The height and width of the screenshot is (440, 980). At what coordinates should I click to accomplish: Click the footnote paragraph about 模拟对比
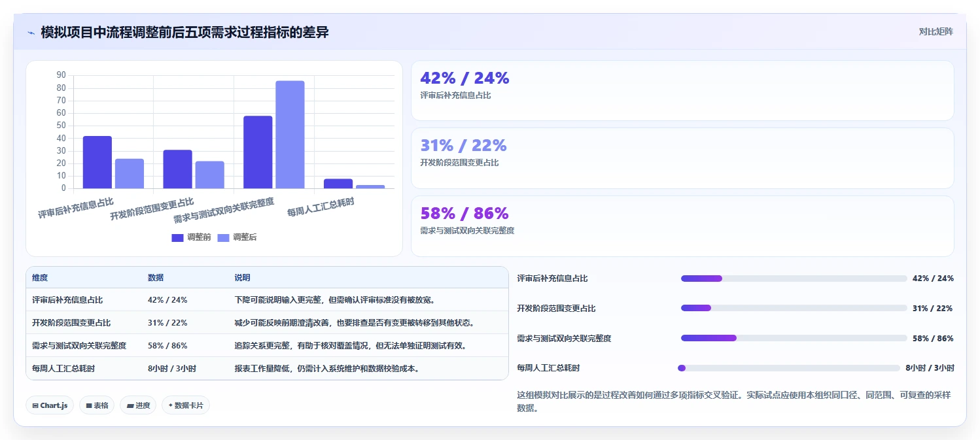[x=735, y=401]
